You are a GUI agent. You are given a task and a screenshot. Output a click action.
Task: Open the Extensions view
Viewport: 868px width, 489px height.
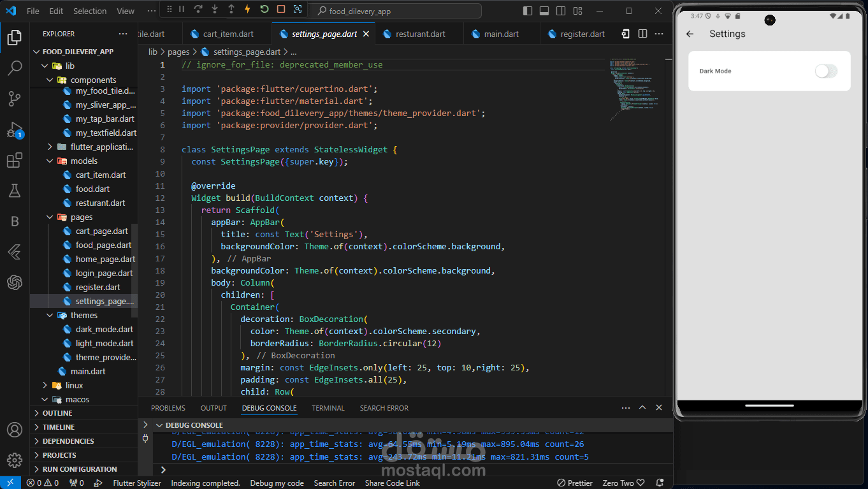click(14, 160)
